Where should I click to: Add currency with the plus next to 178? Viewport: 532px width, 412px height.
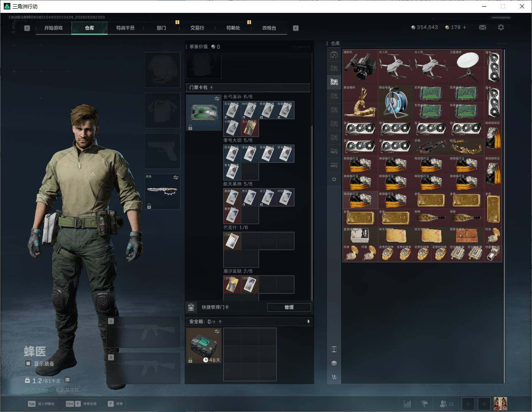pos(465,27)
